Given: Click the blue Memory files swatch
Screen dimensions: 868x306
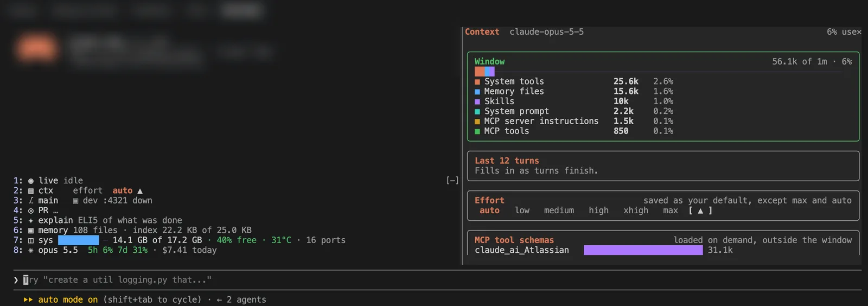Looking at the screenshot, I should coord(477,92).
